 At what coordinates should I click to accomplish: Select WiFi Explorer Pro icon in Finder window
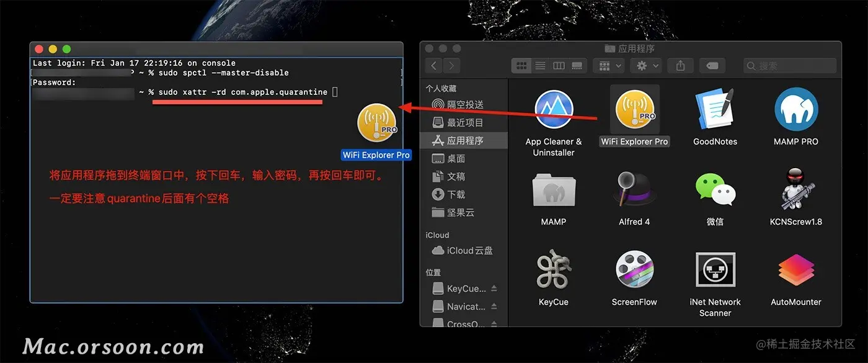tap(634, 110)
